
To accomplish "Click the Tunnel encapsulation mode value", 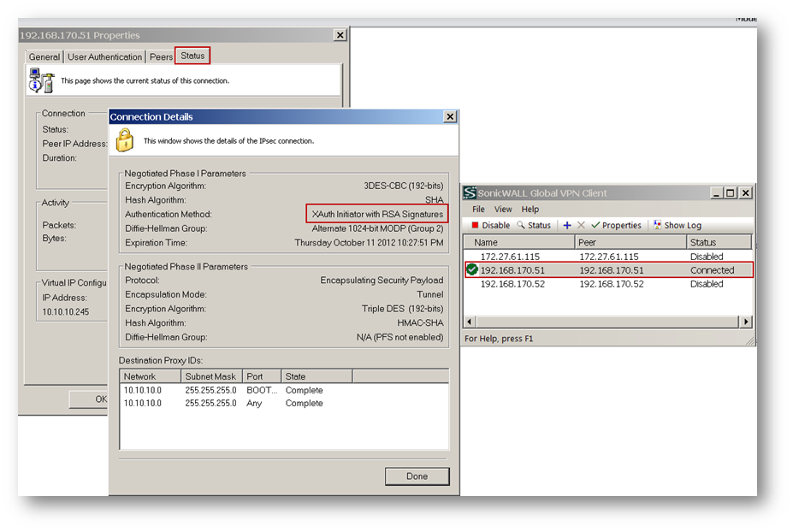I will pyautogui.click(x=430, y=294).
